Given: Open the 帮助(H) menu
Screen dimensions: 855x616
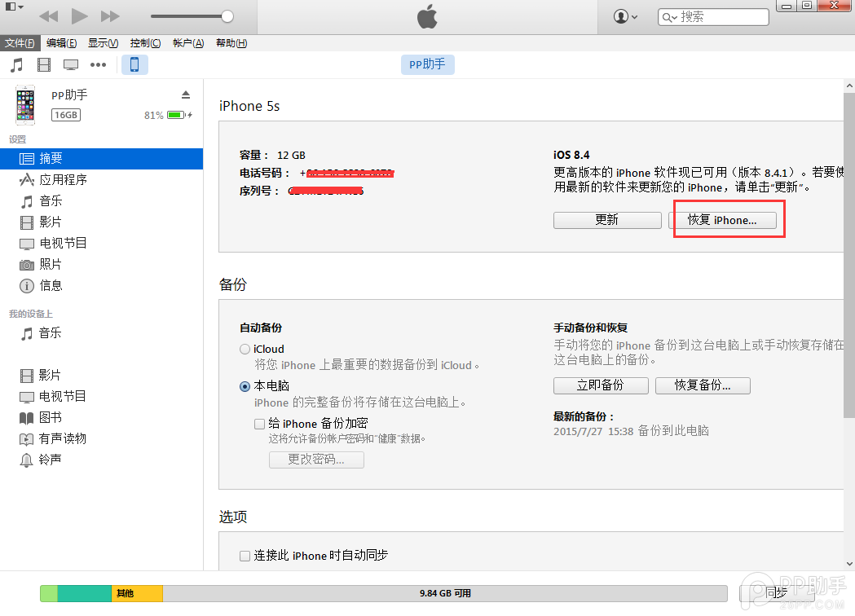Looking at the screenshot, I should [x=231, y=43].
